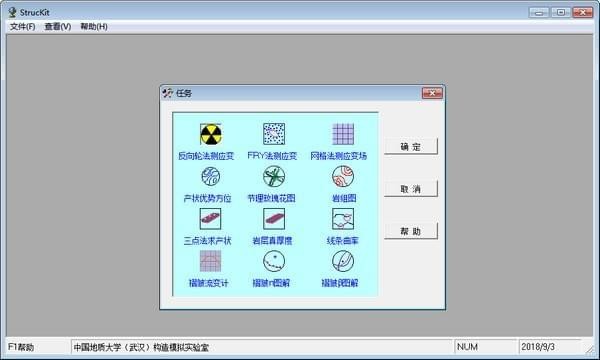
Task: Click the 岩组图 label text
Action: [344, 198]
